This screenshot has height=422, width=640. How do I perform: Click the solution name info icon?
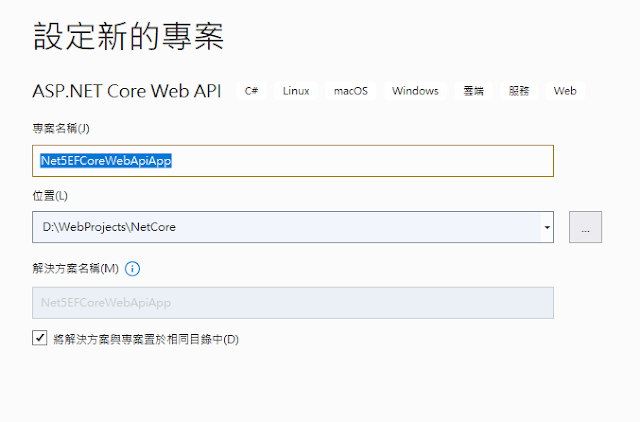132,269
